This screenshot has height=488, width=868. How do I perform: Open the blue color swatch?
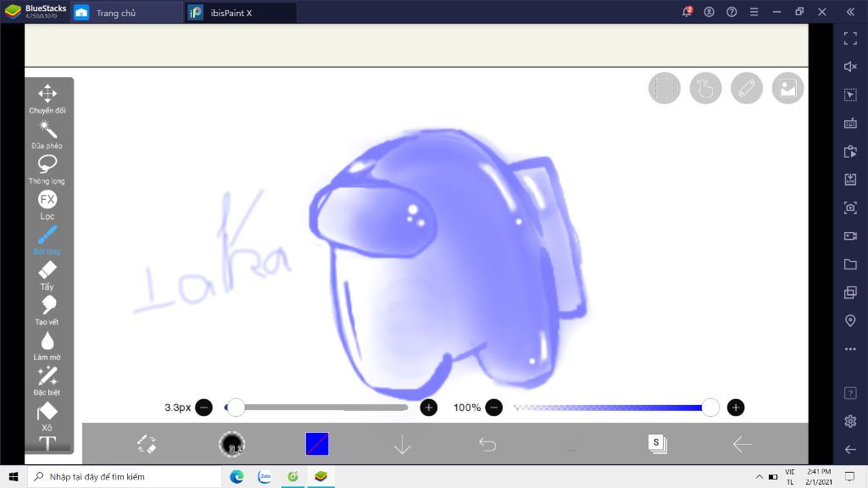pyautogui.click(x=317, y=444)
